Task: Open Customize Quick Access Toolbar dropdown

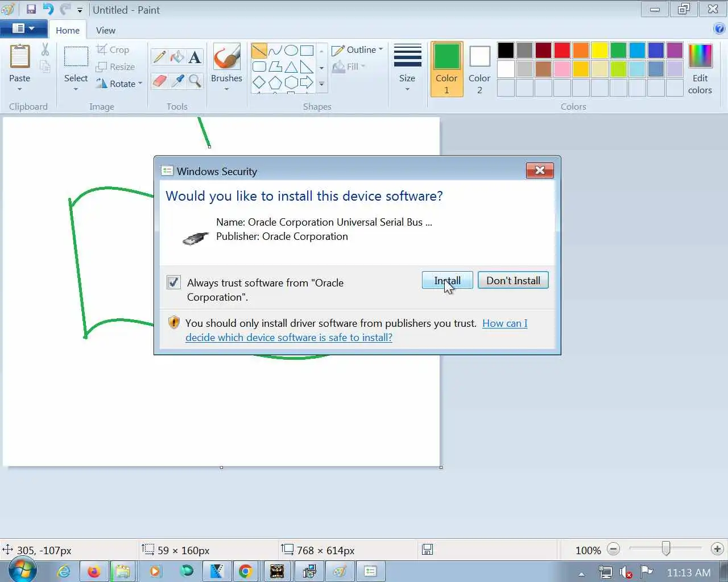Action: tap(80, 10)
